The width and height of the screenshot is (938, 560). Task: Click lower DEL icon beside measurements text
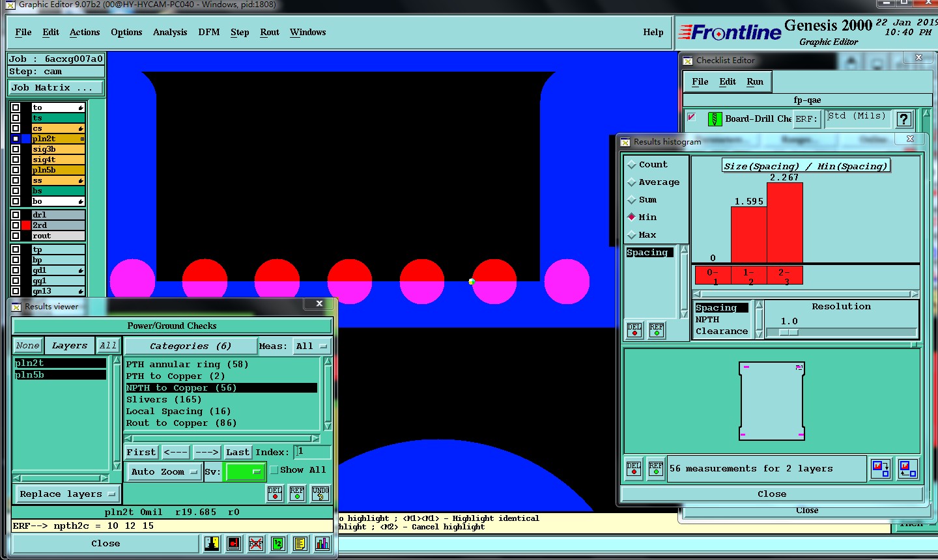pyautogui.click(x=634, y=469)
